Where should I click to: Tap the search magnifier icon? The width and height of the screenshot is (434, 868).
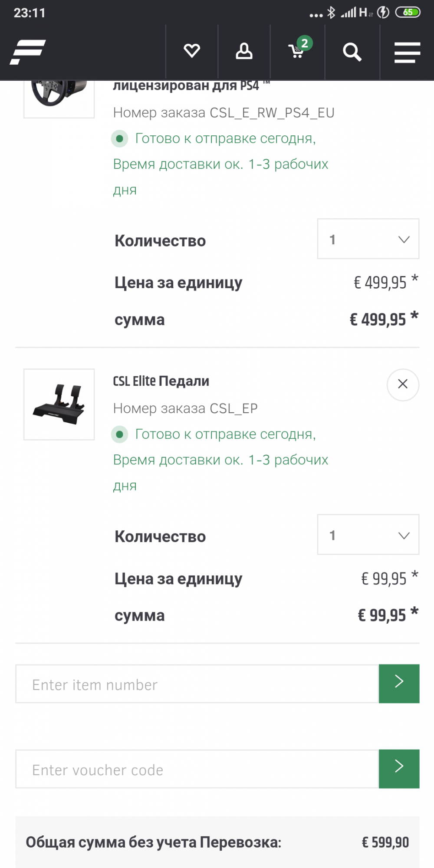(352, 52)
